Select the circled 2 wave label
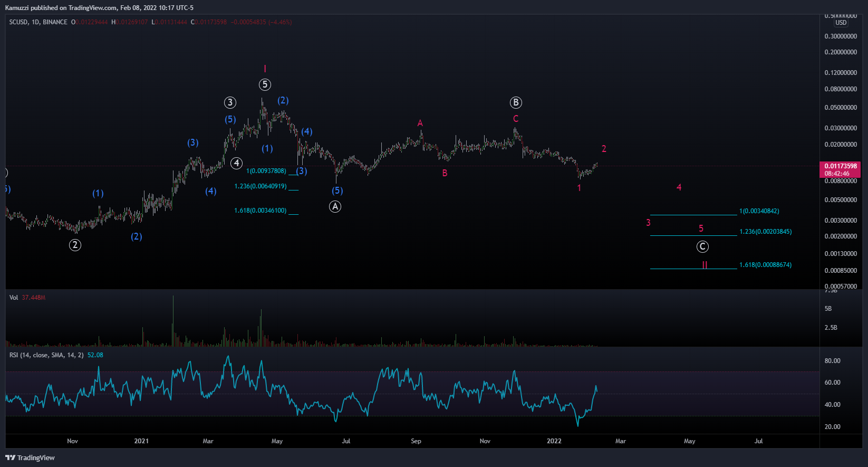The width and height of the screenshot is (868, 467). click(75, 245)
